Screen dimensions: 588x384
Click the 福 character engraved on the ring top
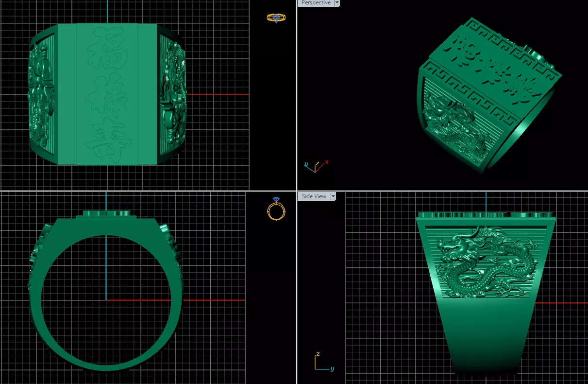(105, 52)
